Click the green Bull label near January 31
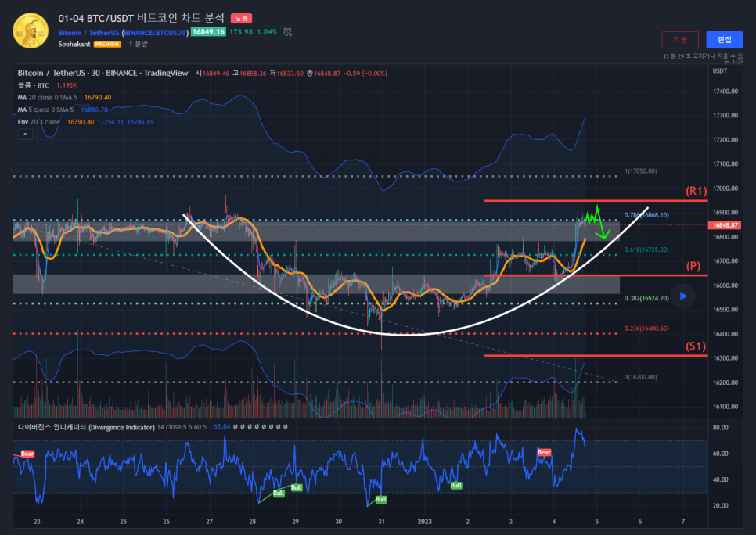Screen dimensions: 756x535 point(380,499)
